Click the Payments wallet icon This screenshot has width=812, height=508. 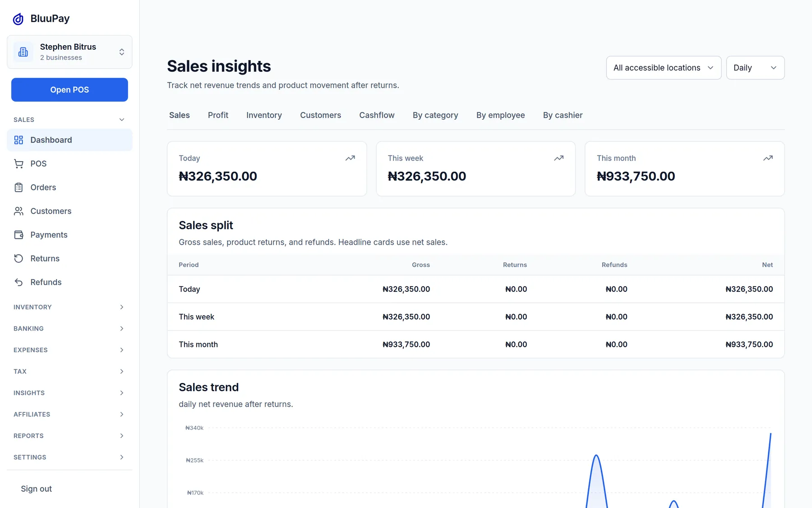click(18, 235)
